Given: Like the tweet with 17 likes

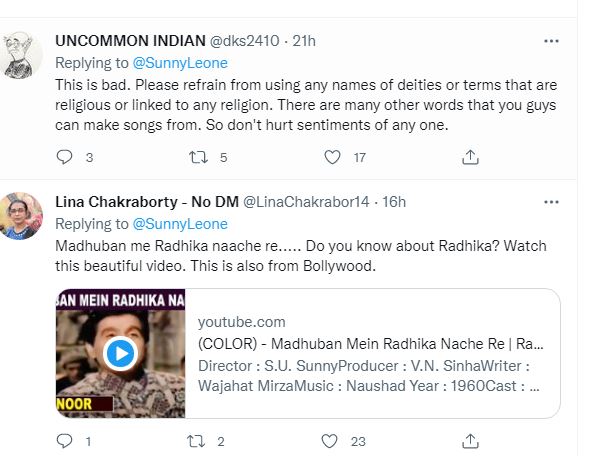Looking at the screenshot, I should click(332, 157).
